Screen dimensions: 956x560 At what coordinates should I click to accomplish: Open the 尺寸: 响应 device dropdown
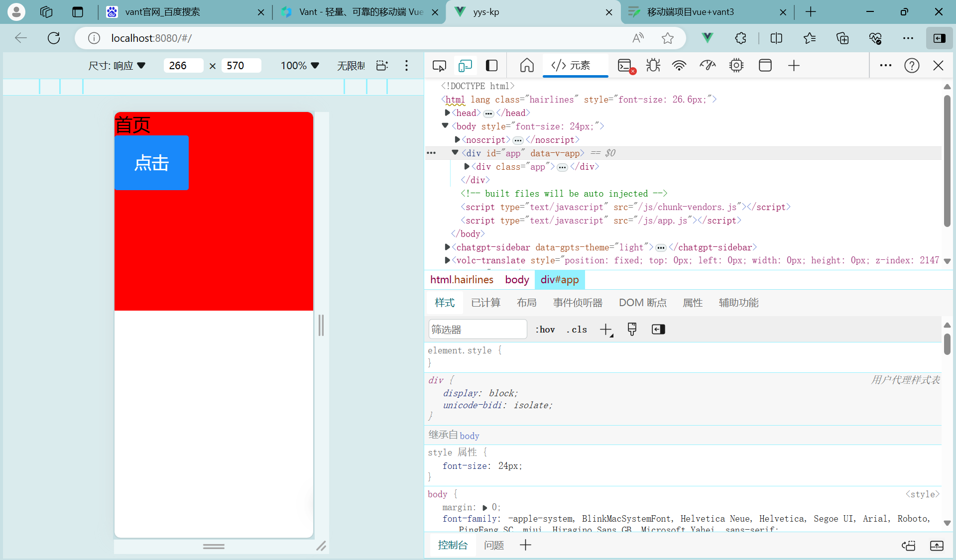point(117,65)
